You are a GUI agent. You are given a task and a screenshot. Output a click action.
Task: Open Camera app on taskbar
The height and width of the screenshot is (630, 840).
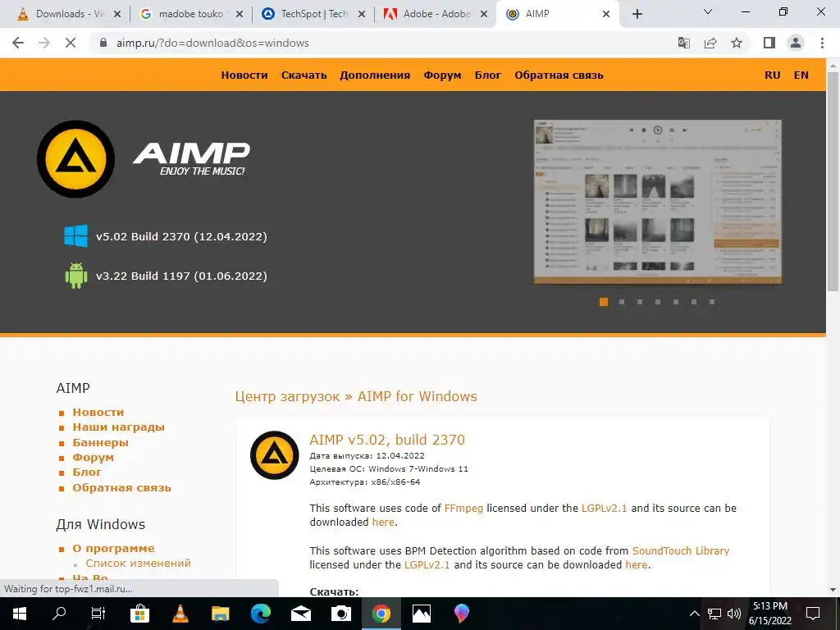point(340,614)
